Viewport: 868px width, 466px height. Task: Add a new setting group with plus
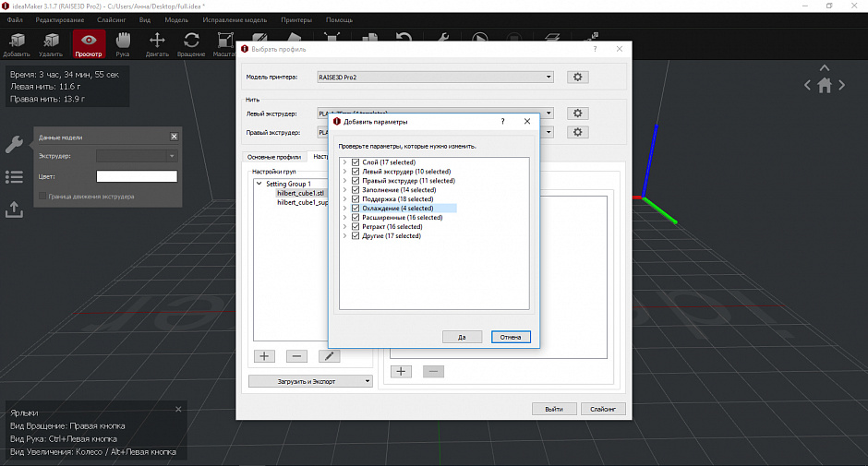264,356
